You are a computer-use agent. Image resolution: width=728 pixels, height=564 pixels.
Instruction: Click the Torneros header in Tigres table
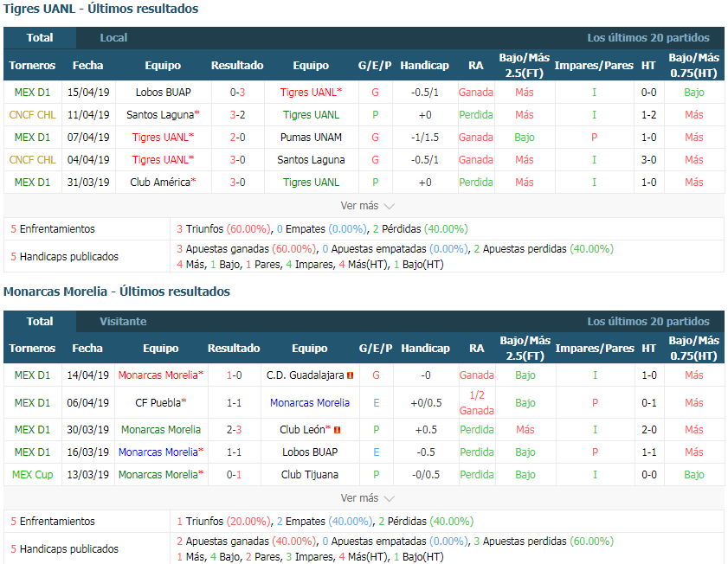[x=32, y=66]
